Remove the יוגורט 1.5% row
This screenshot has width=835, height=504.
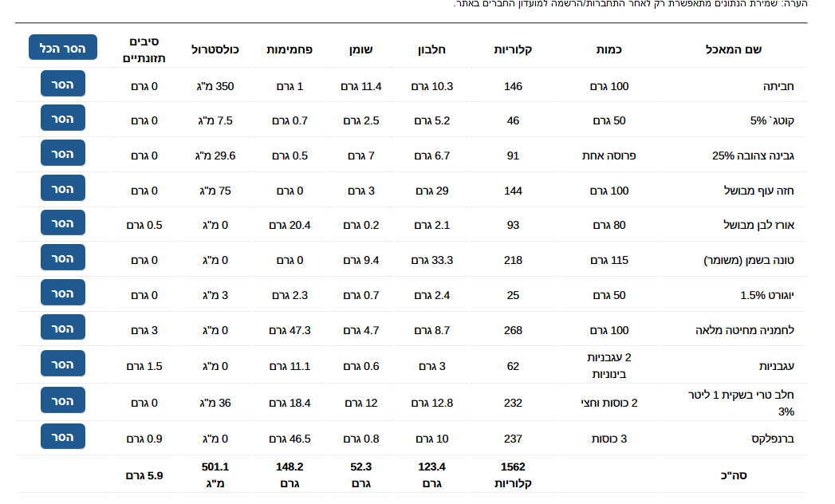(x=63, y=293)
